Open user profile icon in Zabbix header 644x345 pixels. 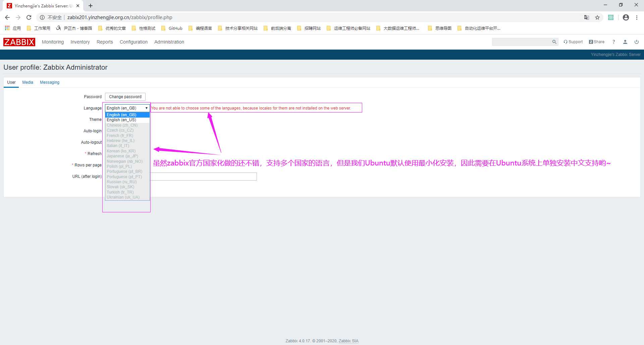pyautogui.click(x=625, y=42)
